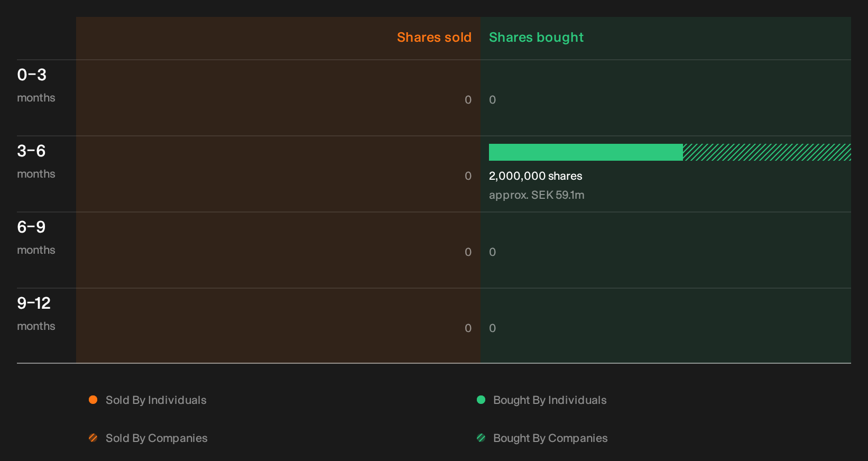Click the shares sold 0 in the 9-12 row
This screenshot has width=868, height=461.
pos(468,328)
